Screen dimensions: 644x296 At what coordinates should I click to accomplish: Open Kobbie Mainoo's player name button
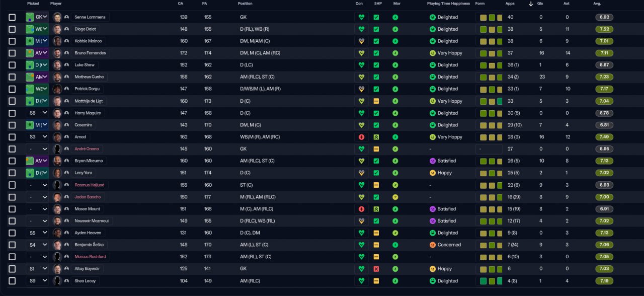tap(88, 41)
